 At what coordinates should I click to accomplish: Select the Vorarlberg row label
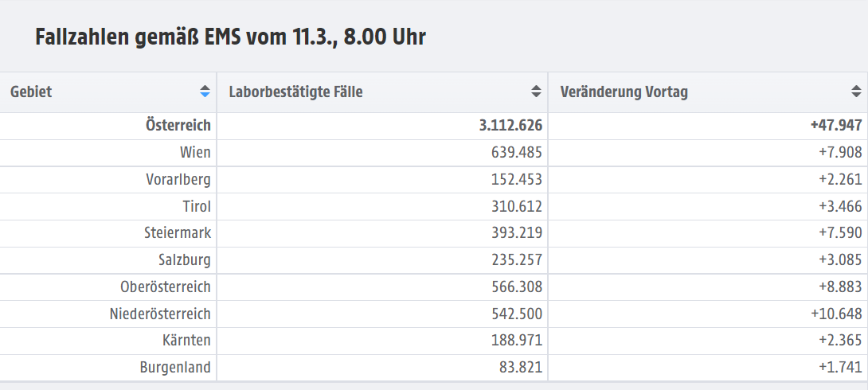[x=178, y=180]
